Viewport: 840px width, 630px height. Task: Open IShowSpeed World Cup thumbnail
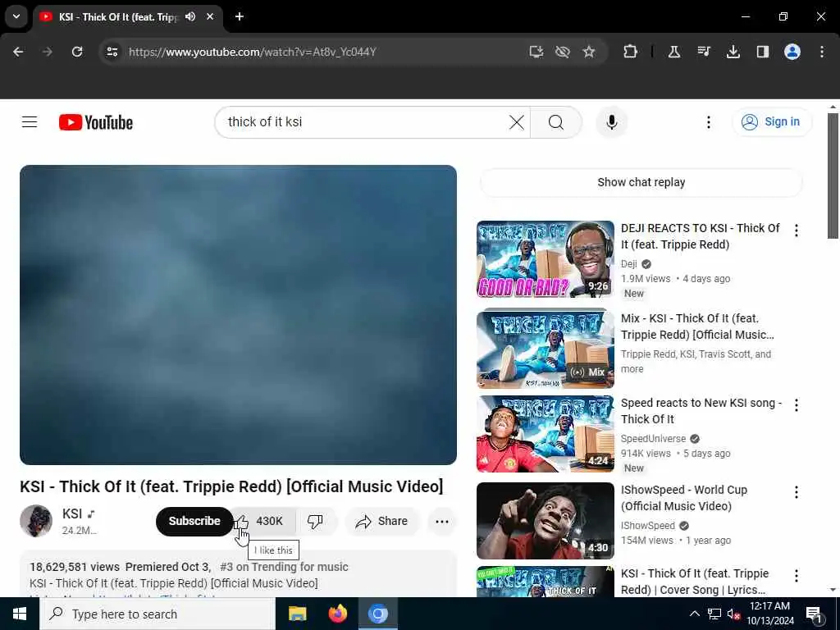pos(546,521)
